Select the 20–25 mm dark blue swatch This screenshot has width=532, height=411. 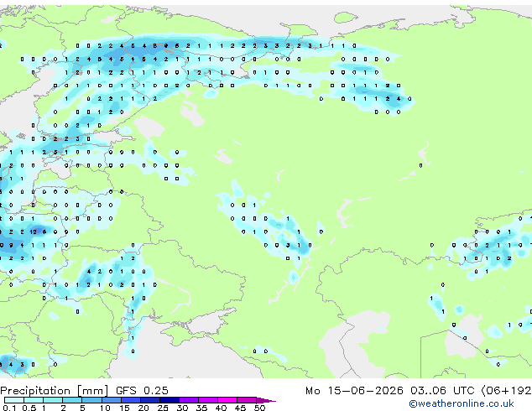(150, 400)
